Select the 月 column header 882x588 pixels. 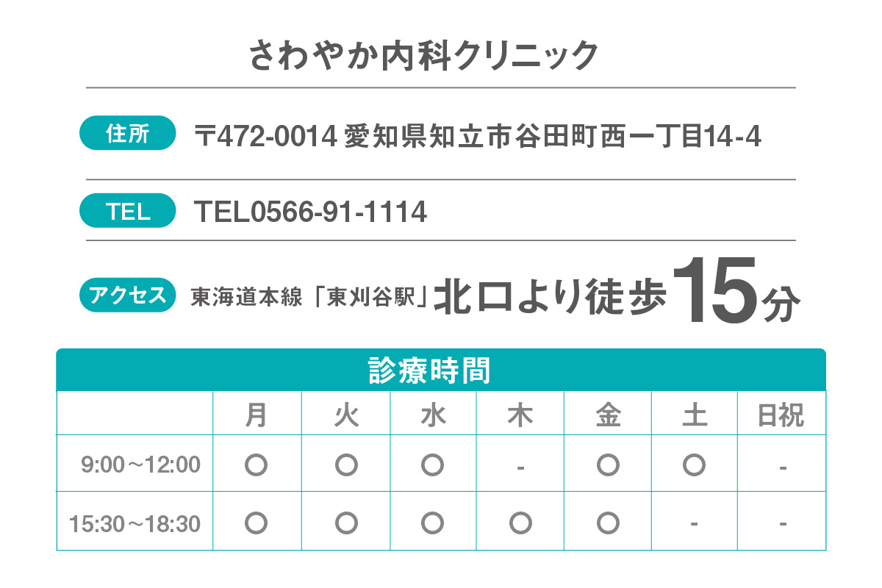click(x=255, y=416)
